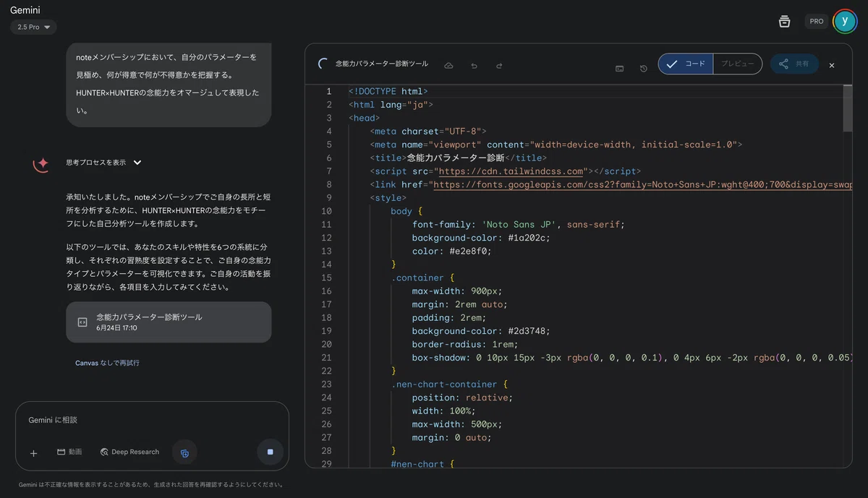Image resolution: width=868 pixels, height=498 pixels.
Task: Toggle the Canvas tool icon in prompt box
Action: [184, 452]
